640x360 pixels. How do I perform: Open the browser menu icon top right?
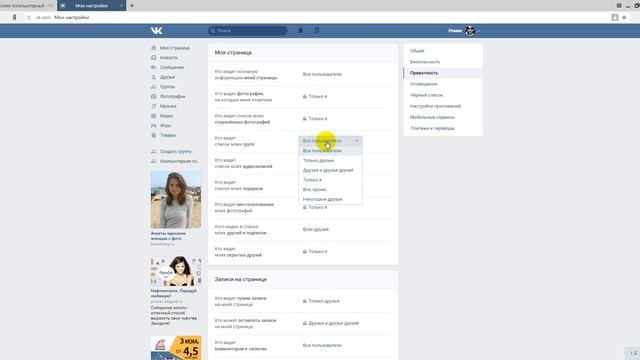pyautogui.click(x=619, y=6)
